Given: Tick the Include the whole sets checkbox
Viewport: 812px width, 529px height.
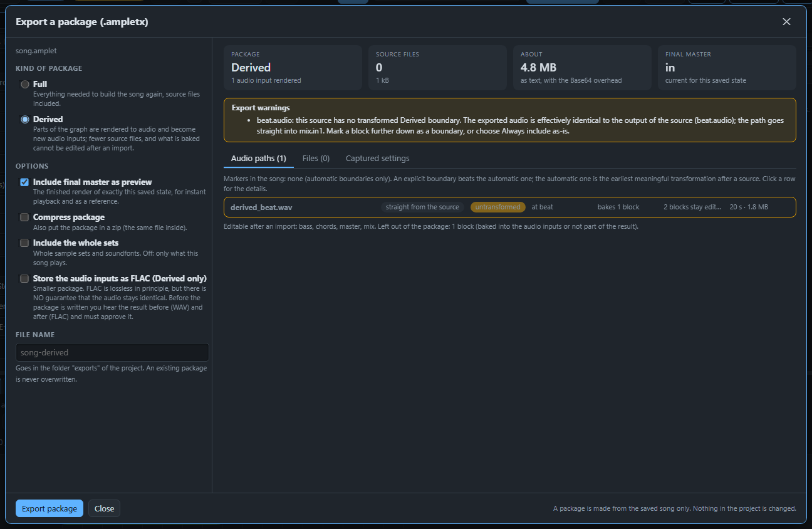Looking at the screenshot, I should (x=24, y=243).
